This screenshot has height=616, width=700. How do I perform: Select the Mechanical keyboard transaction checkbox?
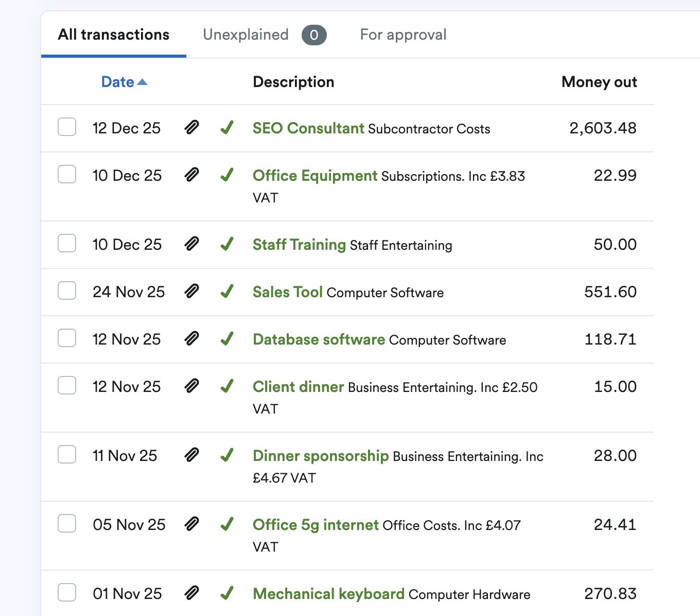[x=66, y=593]
